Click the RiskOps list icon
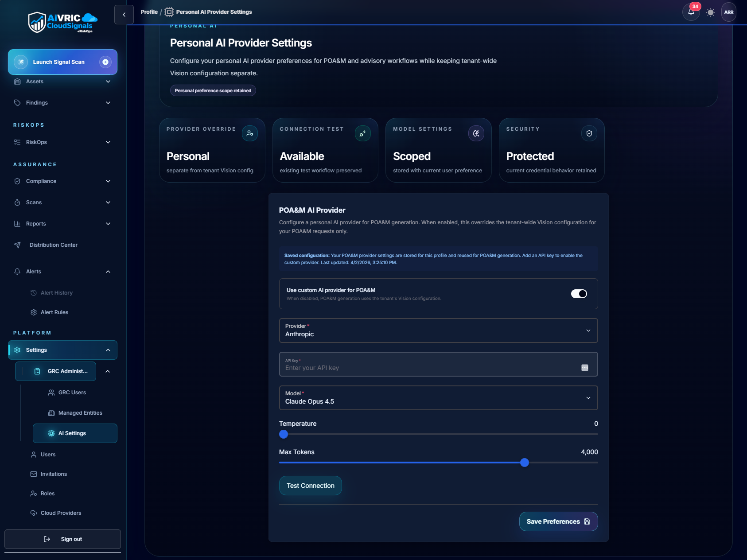This screenshot has height=560, width=747. [17, 142]
